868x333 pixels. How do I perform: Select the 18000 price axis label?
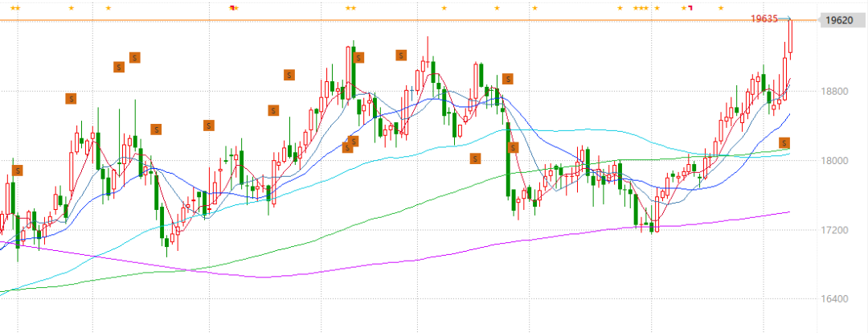834,161
